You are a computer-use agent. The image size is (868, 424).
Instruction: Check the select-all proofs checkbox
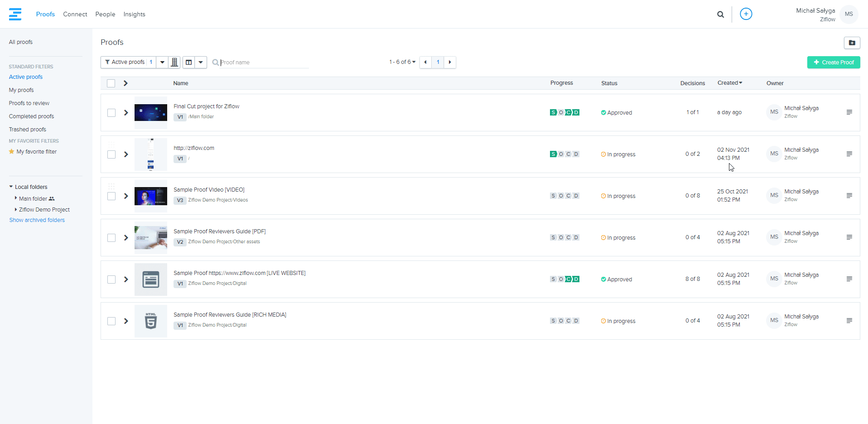pos(111,83)
